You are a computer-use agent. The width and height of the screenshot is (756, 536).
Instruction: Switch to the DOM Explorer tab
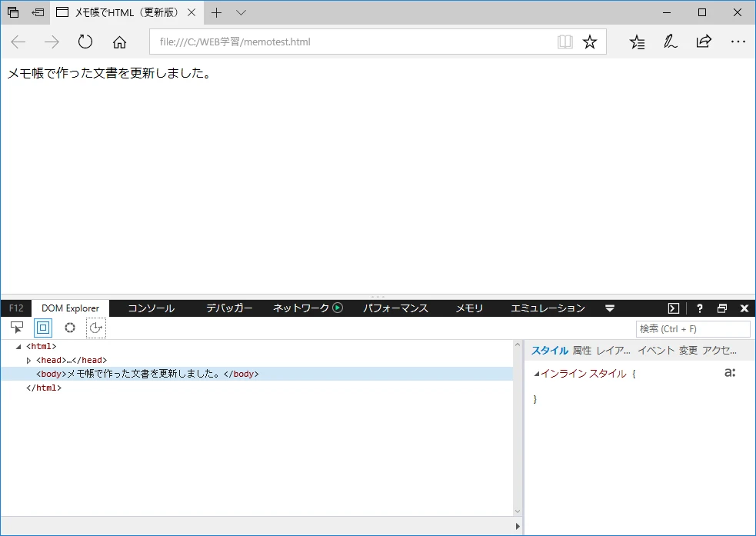coord(71,308)
